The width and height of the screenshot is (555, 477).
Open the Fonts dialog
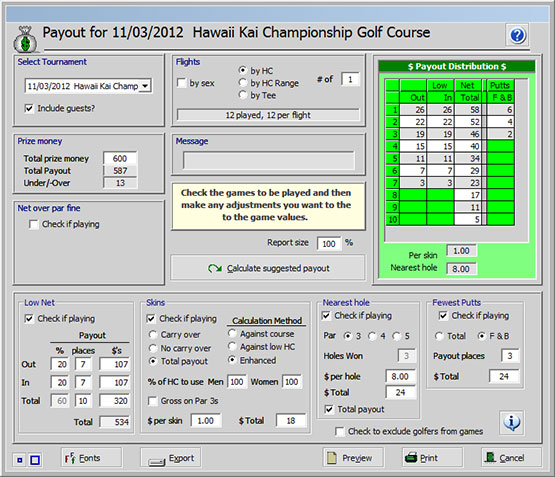[x=91, y=458]
